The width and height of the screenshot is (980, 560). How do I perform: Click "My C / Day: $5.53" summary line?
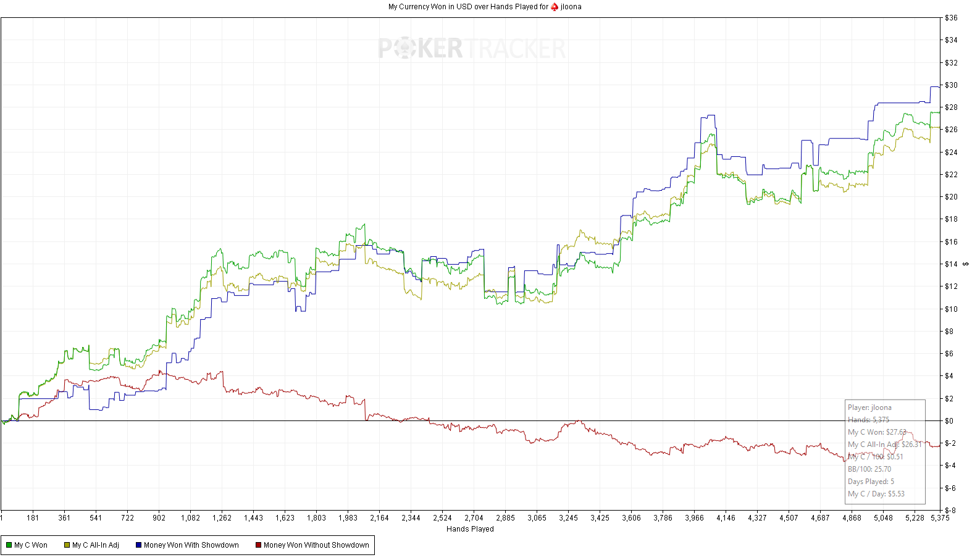(x=876, y=494)
